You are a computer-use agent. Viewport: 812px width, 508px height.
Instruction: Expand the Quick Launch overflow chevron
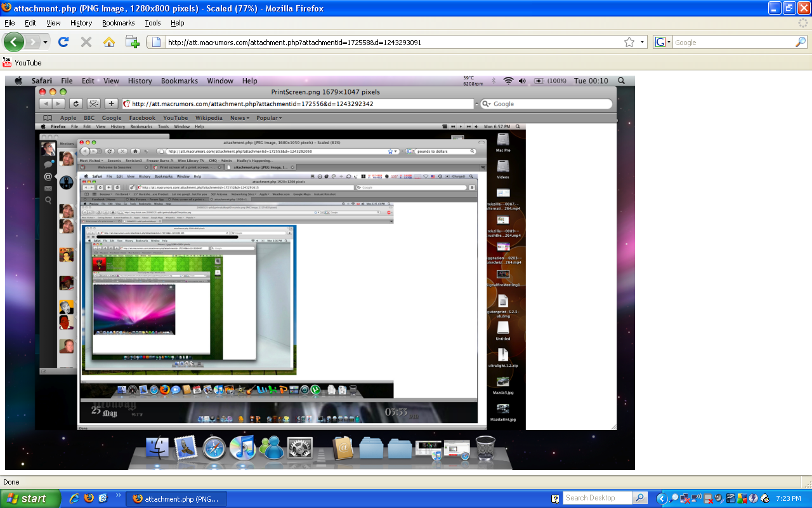[119, 495]
